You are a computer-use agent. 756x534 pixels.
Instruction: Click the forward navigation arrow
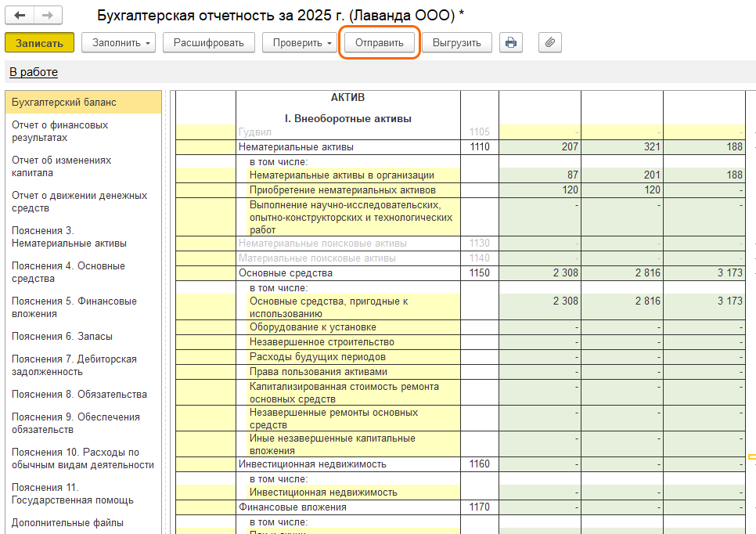[x=48, y=15]
